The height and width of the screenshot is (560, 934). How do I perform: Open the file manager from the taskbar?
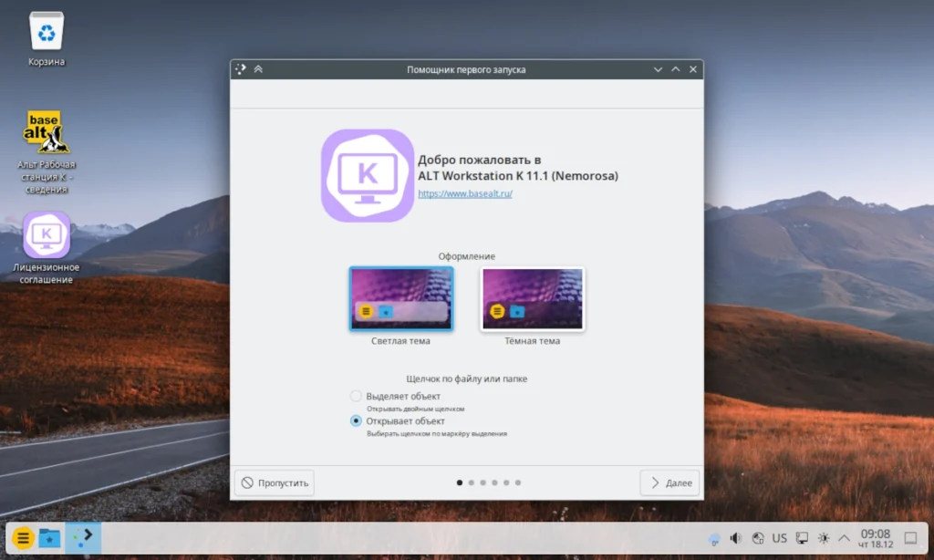click(50, 538)
